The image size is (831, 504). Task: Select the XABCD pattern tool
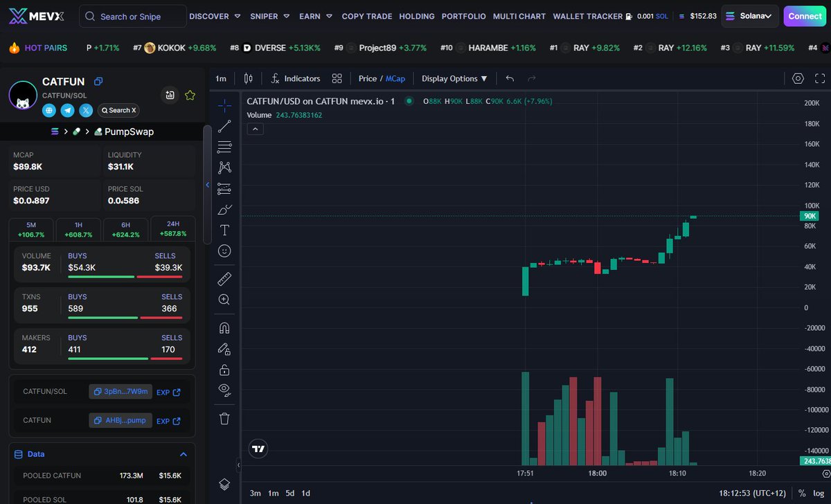click(224, 168)
